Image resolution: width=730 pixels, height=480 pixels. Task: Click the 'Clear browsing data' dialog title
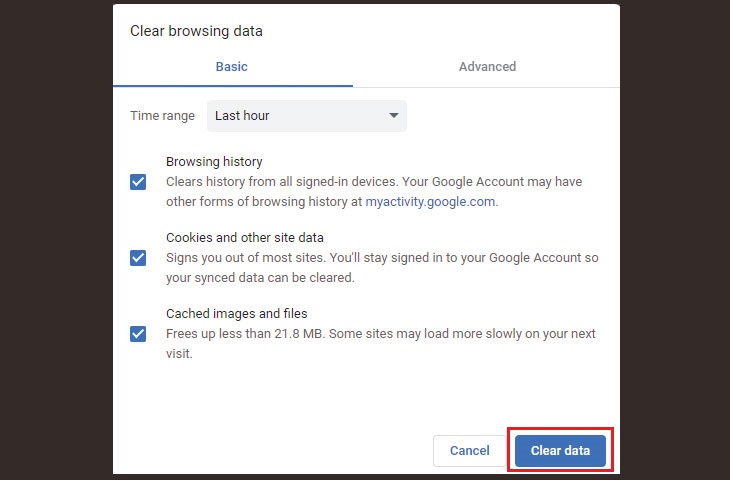(x=196, y=31)
